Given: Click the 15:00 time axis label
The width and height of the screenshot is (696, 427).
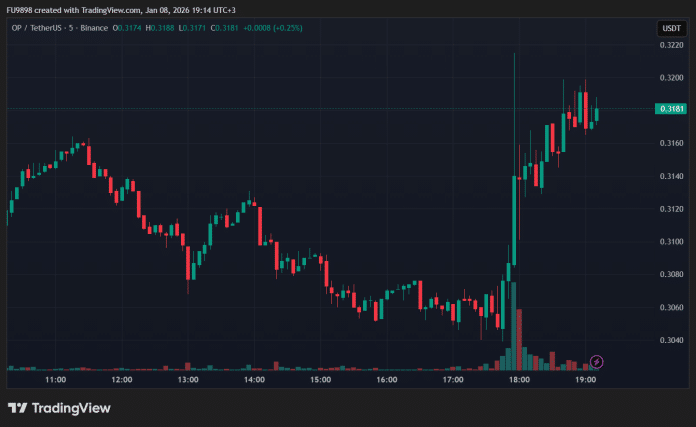Looking at the screenshot, I should point(320,380).
